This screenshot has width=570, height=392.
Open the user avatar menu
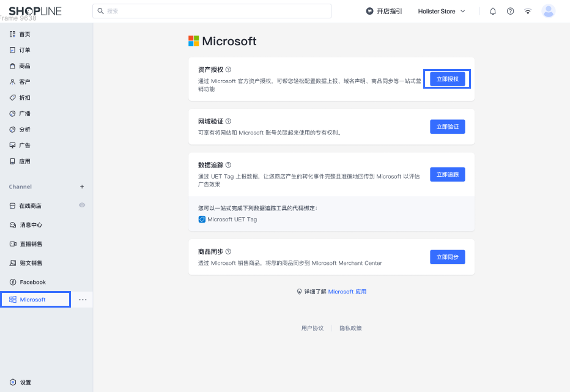click(548, 11)
